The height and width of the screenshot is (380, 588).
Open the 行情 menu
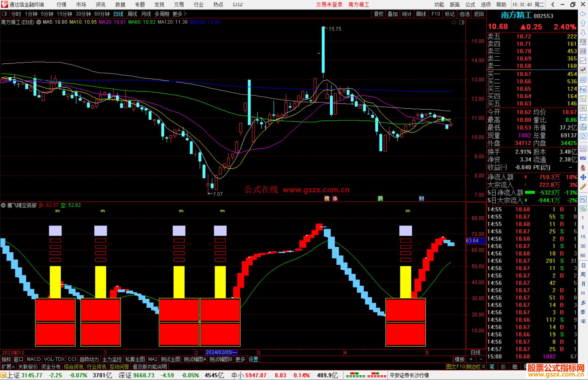coord(61,5)
